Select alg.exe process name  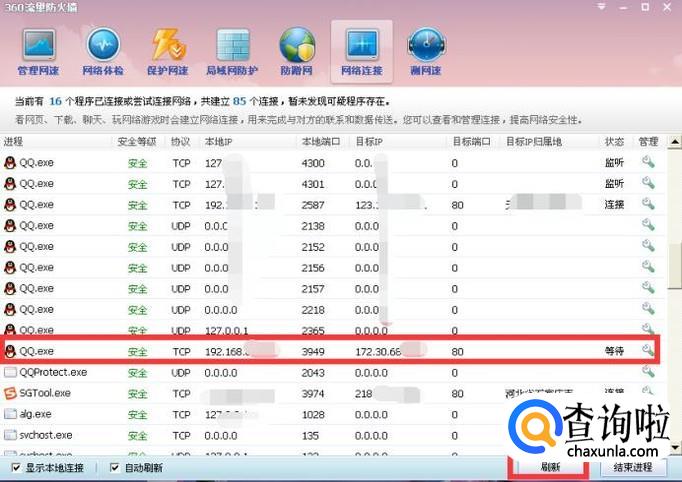35,414
